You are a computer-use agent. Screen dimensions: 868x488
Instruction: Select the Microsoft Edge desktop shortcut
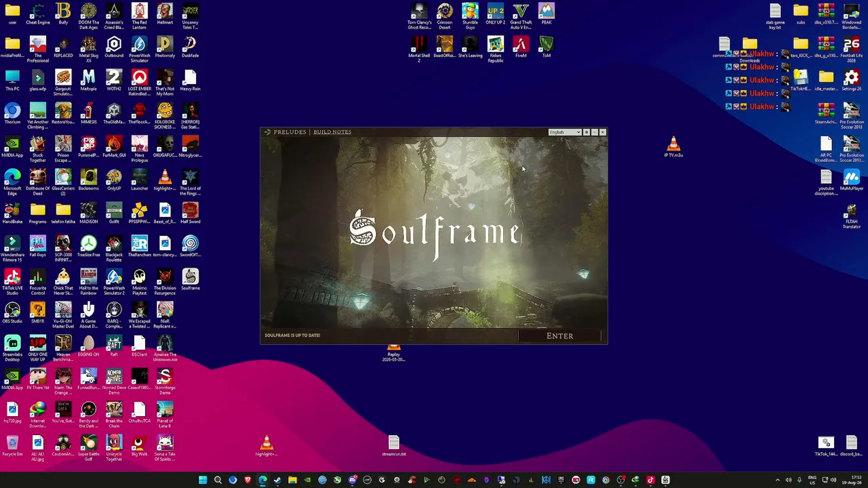(12, 182)
